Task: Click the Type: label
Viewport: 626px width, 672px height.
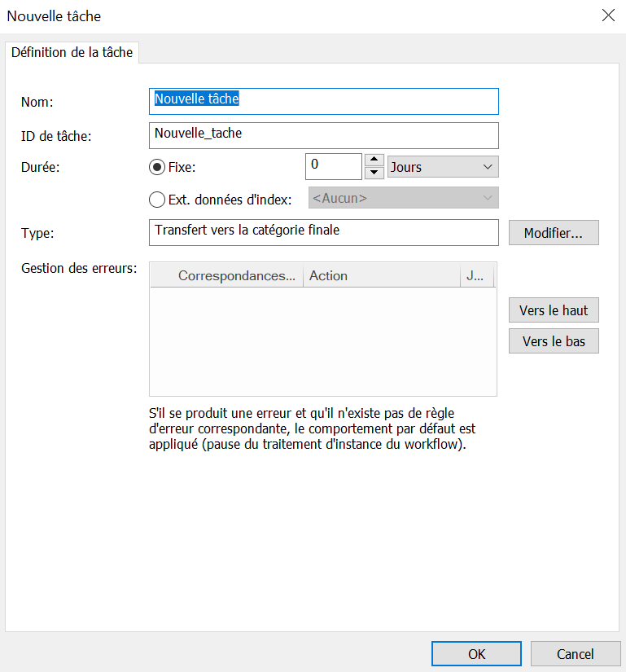Action: [37, 233]
